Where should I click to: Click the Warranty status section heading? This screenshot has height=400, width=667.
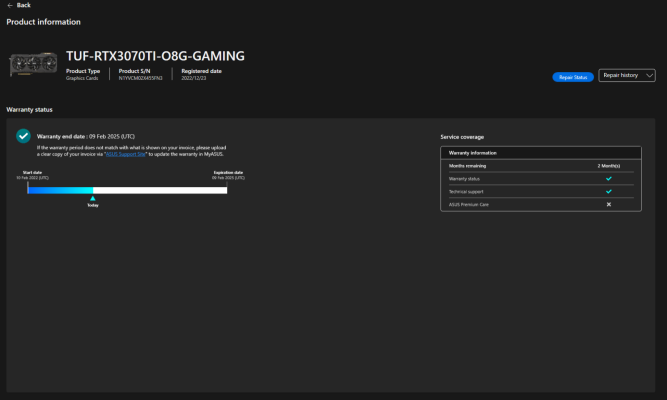point(29,109)
